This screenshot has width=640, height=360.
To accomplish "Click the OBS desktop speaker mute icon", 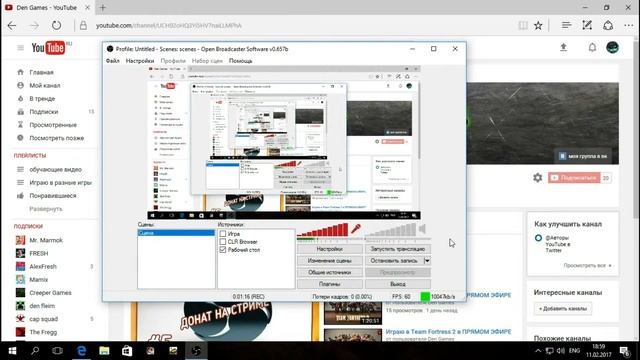I will [x=422, y=229].
